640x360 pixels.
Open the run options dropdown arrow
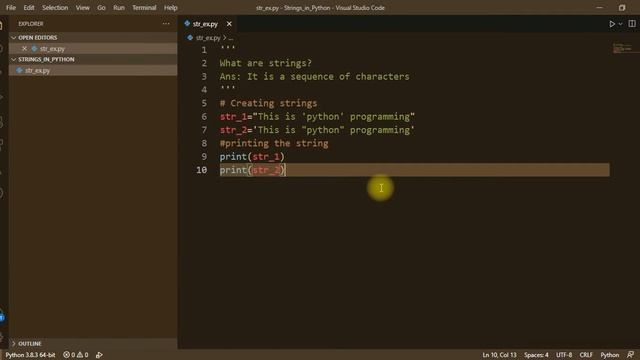point(620,24)
